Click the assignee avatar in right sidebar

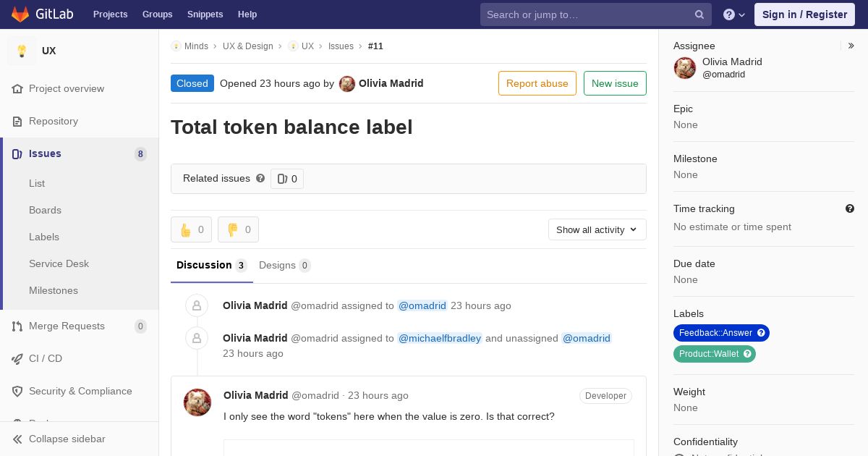pyautogui.click(x=685, y=68)
